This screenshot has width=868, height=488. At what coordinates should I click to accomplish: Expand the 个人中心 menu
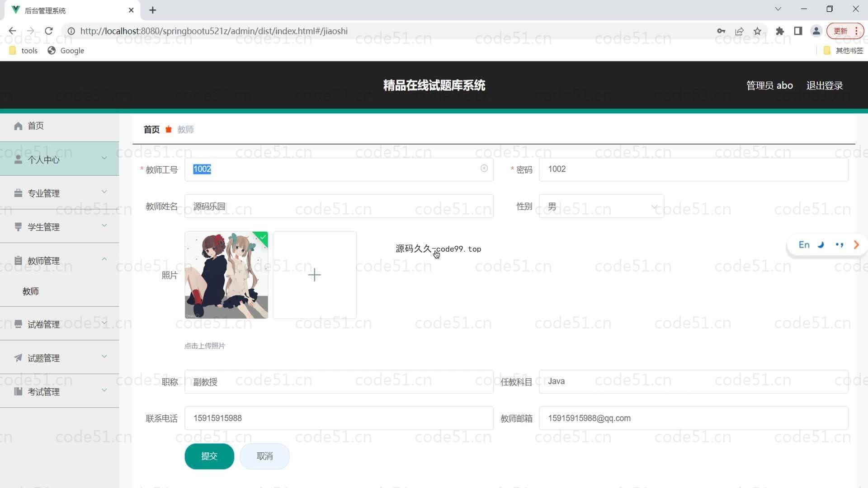click(x=60, y=159)
